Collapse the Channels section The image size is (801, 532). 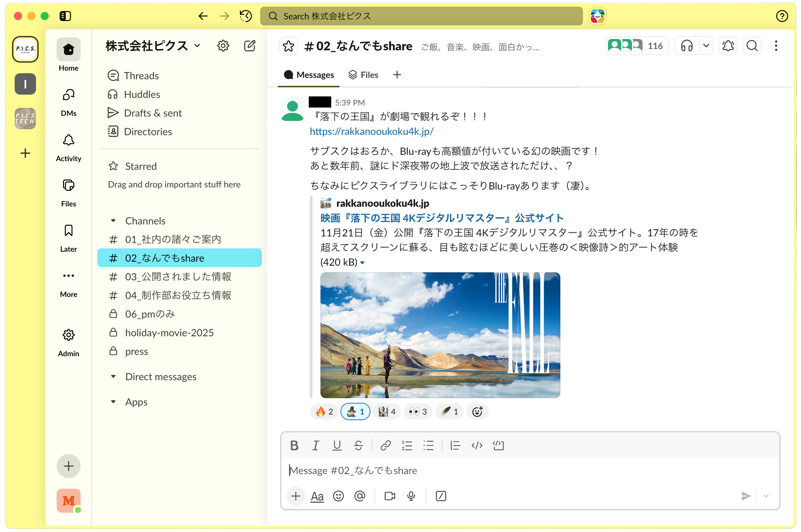click(113, 221)
